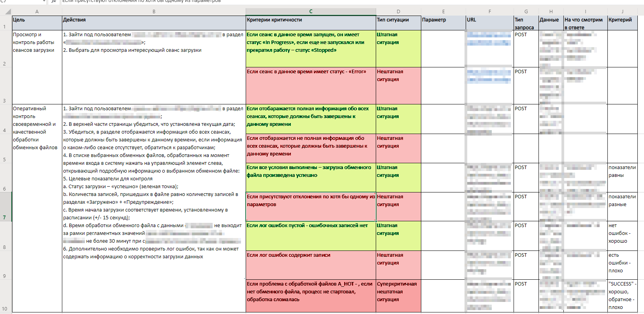Select red cell about status 'Error'
The height and width of the screenshot is (314, 644).
tap(311, 86)
